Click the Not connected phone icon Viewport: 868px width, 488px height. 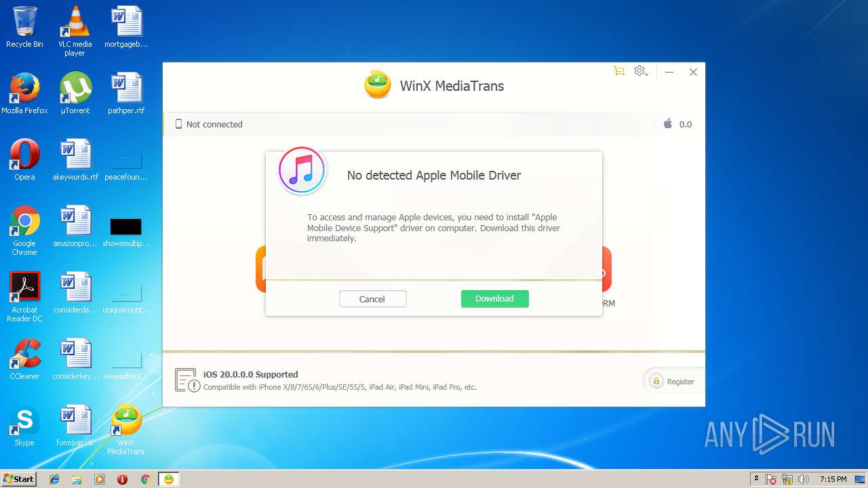179,124
